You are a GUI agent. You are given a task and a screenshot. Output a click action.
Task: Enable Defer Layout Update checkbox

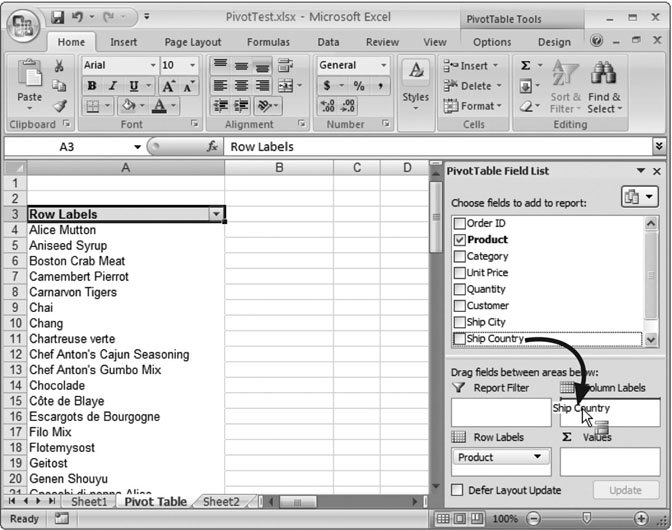[x=457, y=490]
